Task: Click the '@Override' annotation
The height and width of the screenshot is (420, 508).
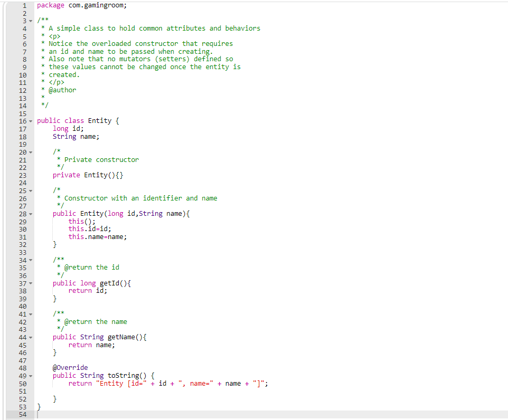Action: [x=70, y=368]
